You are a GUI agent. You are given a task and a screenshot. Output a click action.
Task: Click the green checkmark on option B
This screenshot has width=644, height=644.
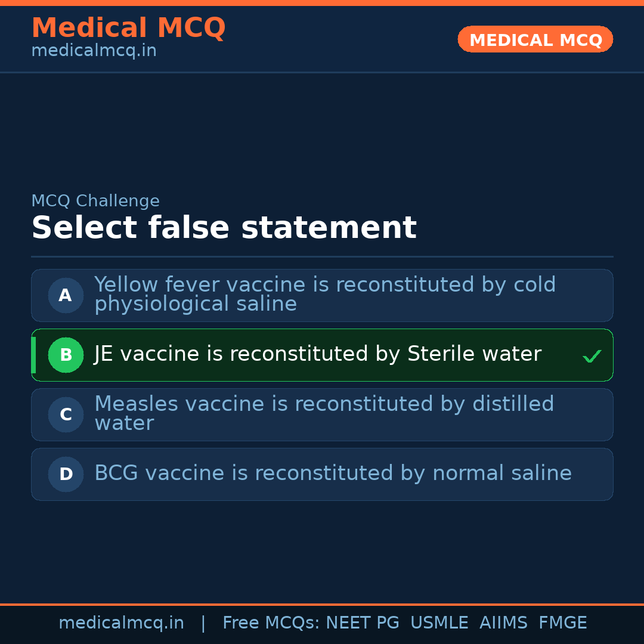point(592,357)
